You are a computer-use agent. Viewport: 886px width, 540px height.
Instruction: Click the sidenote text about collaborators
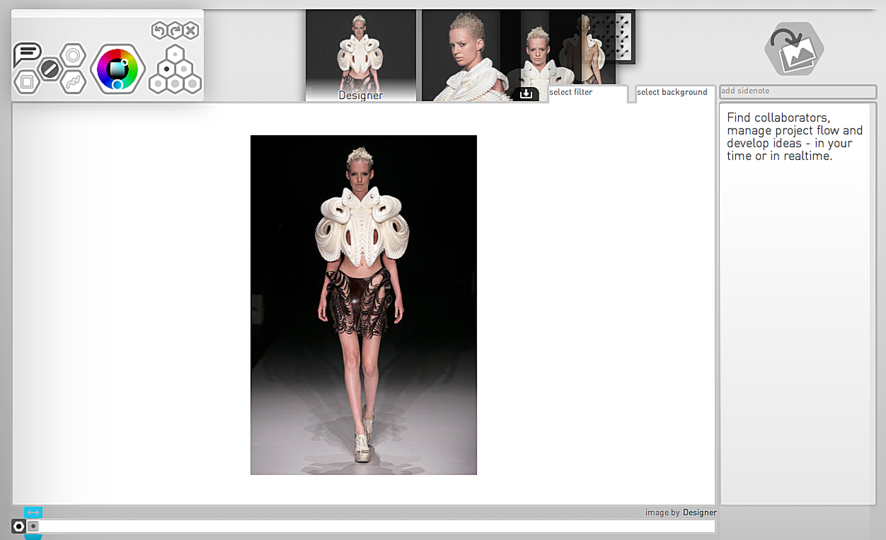pos(794,137)
